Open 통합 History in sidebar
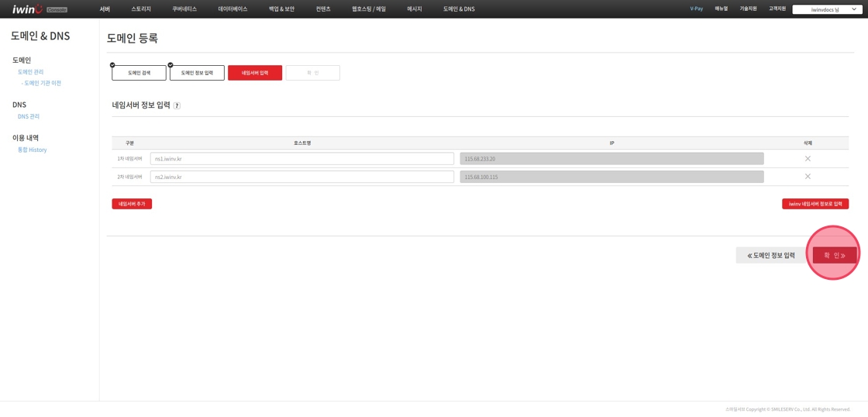 click(32, 150)
